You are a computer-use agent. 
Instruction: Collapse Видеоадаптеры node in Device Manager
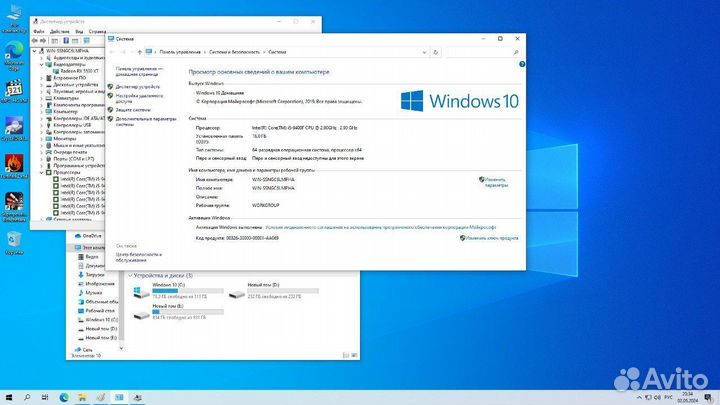[41, 65]
